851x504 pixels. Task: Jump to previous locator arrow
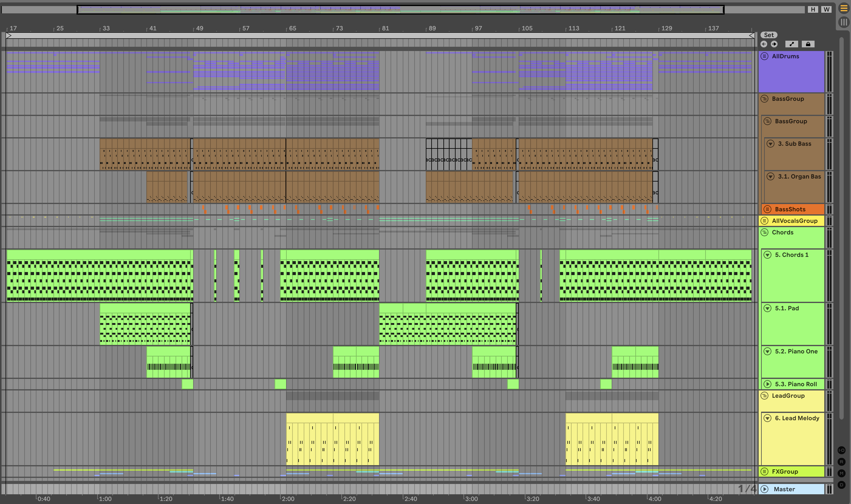pos(764,44)
